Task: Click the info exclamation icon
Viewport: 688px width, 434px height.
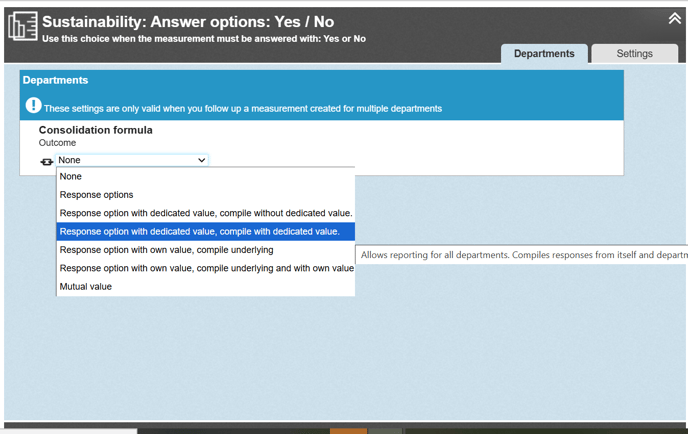Action: (x=33, y=106)
